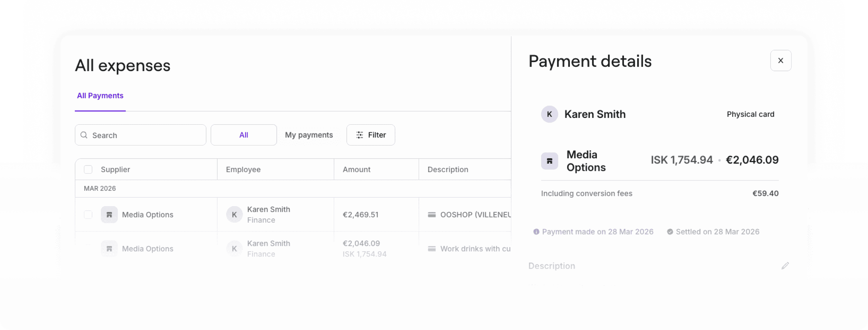The width and height of the screenshot is (868, 330).
Task: Click ISK 1,754.94 in Payment details
Action: [x=682, y=160]
